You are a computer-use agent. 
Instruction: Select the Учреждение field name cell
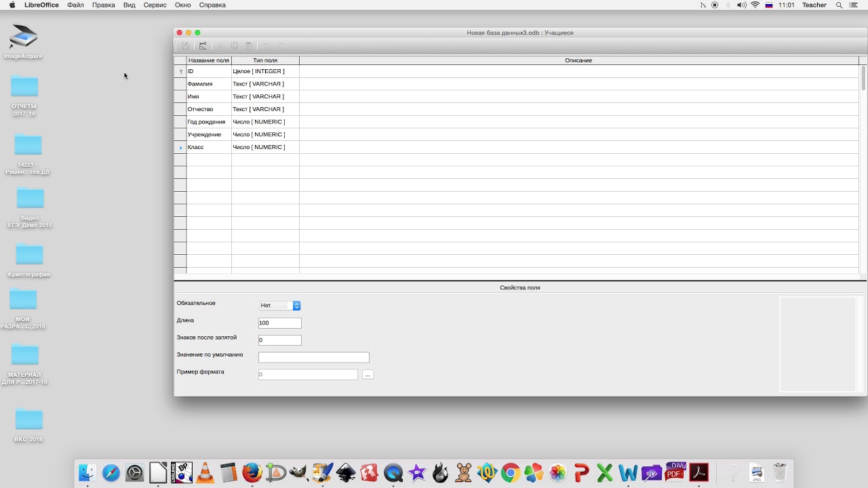(209, 135)
